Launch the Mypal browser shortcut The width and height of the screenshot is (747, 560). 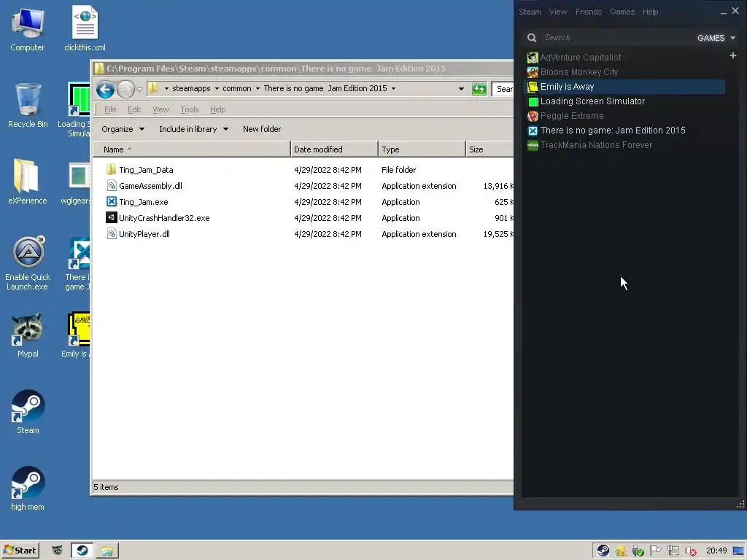(x=28, y=335)
